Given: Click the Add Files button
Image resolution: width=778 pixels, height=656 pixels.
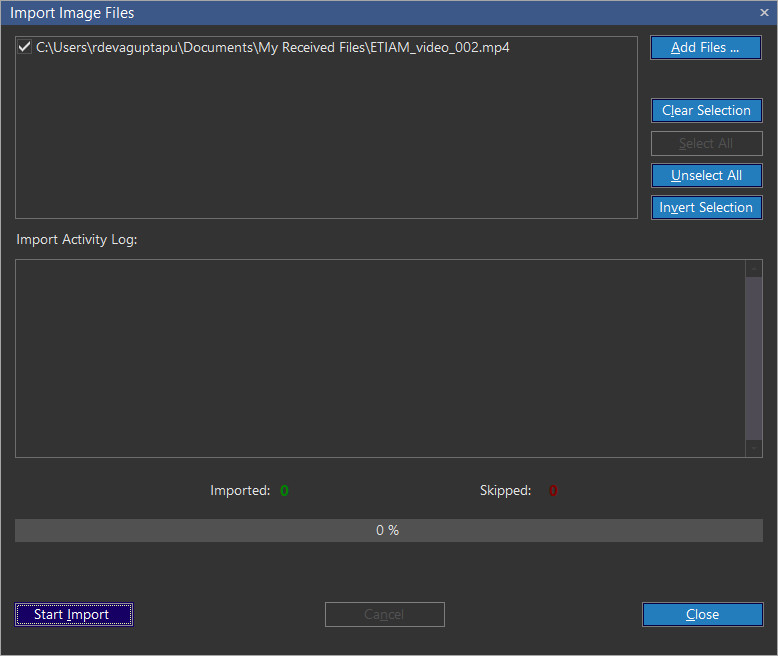Looking at the screenshot, I should [x=705, y=48].
